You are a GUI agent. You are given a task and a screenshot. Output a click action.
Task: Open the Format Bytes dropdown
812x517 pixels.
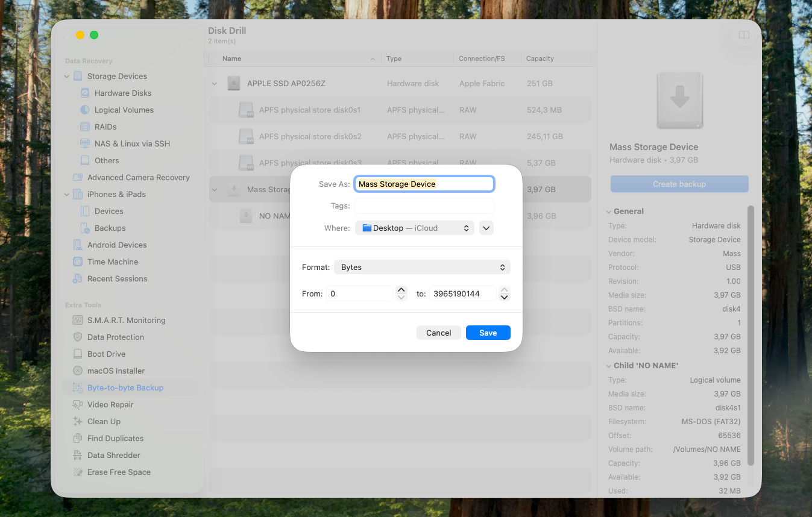click(x=422, y=268)
